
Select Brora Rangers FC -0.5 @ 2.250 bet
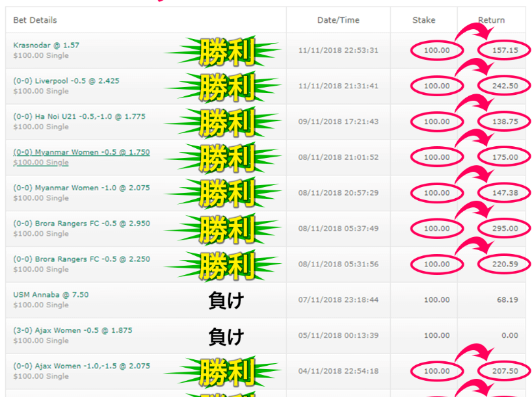coord(81,259)
